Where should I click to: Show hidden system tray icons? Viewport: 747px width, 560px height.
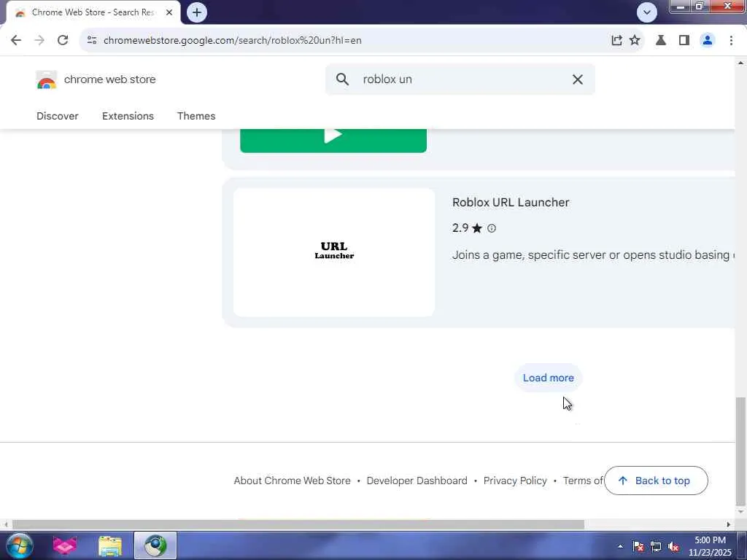point(620,546)
